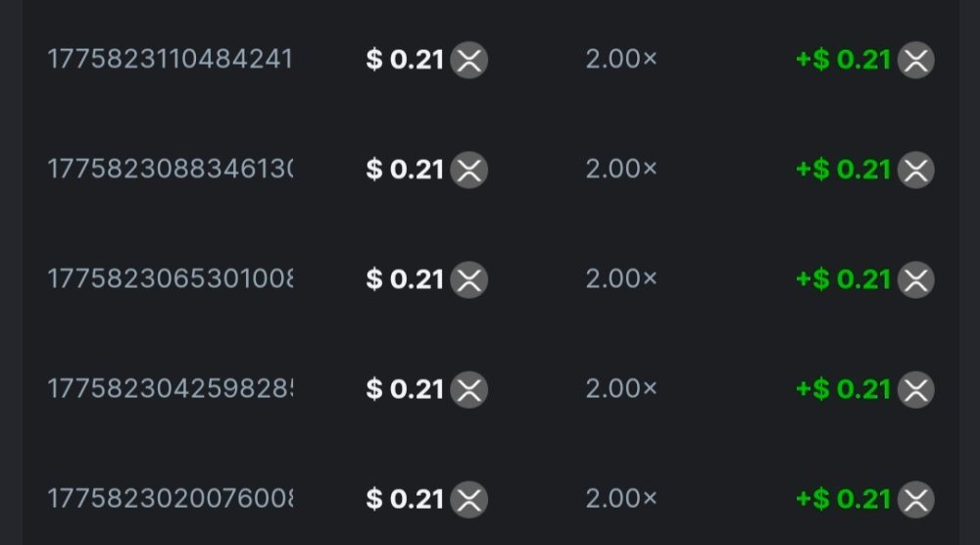Click XRP icon beside profit in row 1775823065
The width and height of the screenshot is (980, 545).
click(916, 279)
